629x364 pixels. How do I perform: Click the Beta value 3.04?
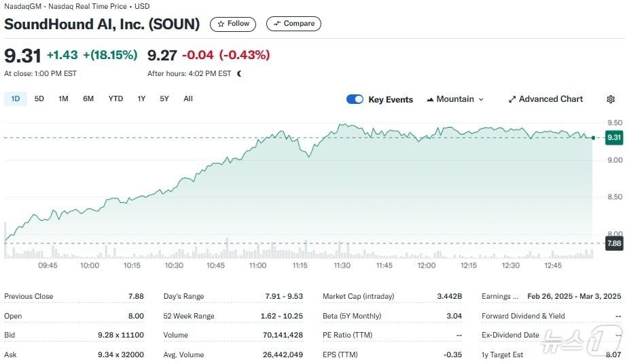(x=454, y=316)
